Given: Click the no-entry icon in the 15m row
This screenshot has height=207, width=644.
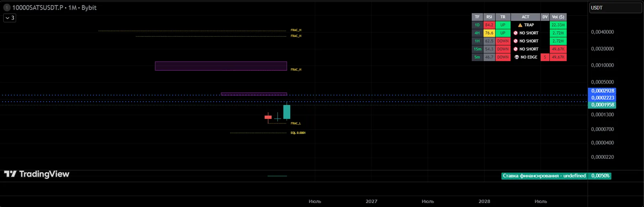Looking at the screenshot, I should 516,49.
